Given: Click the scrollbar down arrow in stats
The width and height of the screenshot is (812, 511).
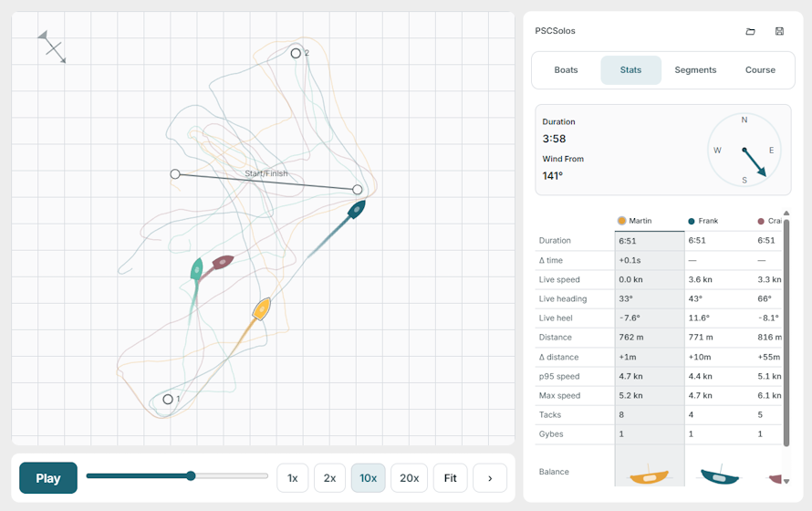Looking at the screenshot, I should [786, 481].
